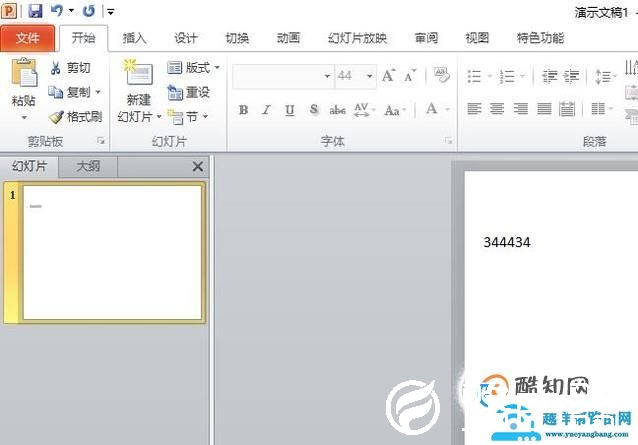Open the 切换 (Transitions) ribbon tab
638x445 pixels.
point(237,38)
